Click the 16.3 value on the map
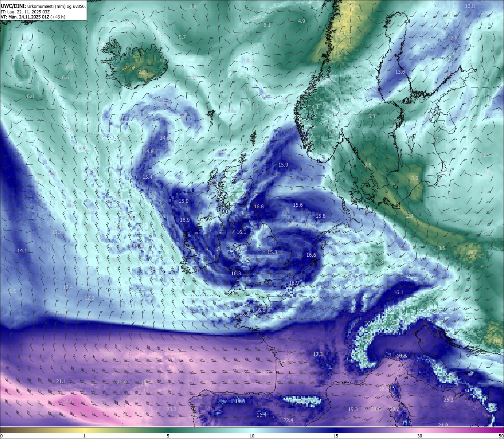The image size is (504, 439). coord(236,274)
